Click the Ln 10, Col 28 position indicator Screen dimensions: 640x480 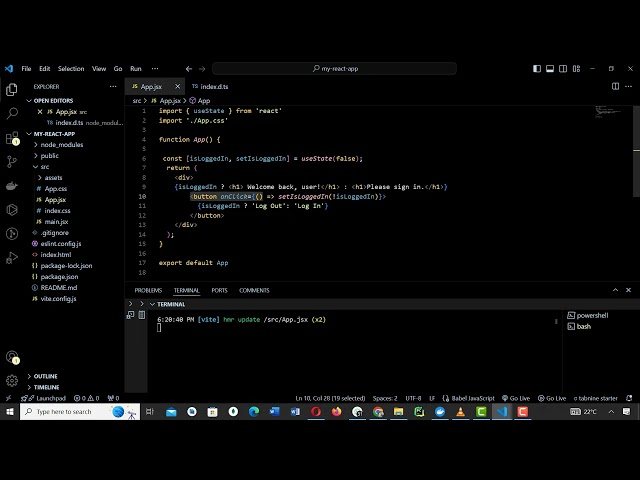pos(330,398)
